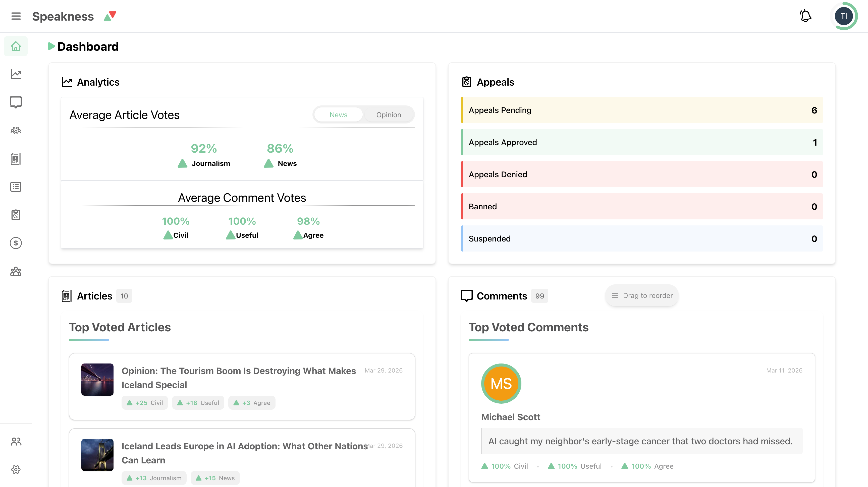Click the notification bell icon

click(805, 16)
